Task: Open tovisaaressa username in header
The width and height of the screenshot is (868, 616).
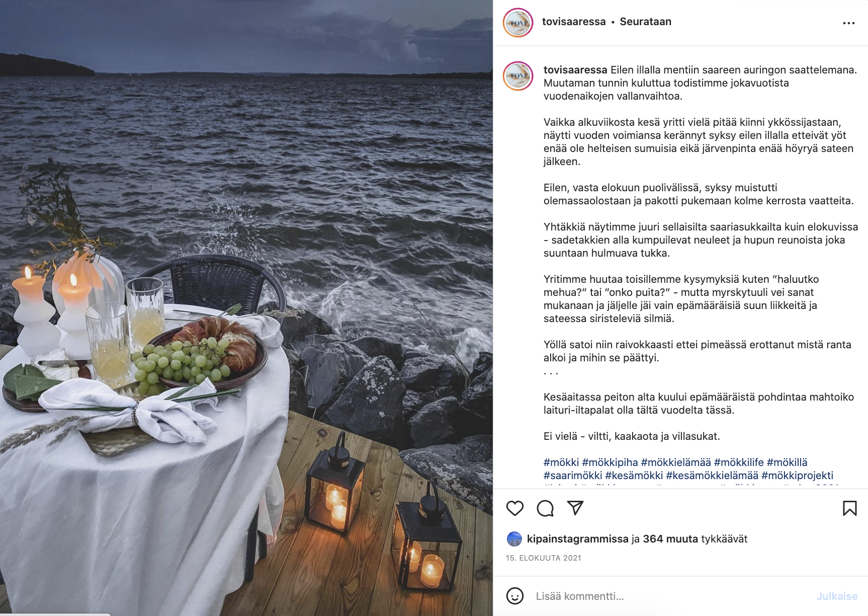Action: [x=574, y=22]
